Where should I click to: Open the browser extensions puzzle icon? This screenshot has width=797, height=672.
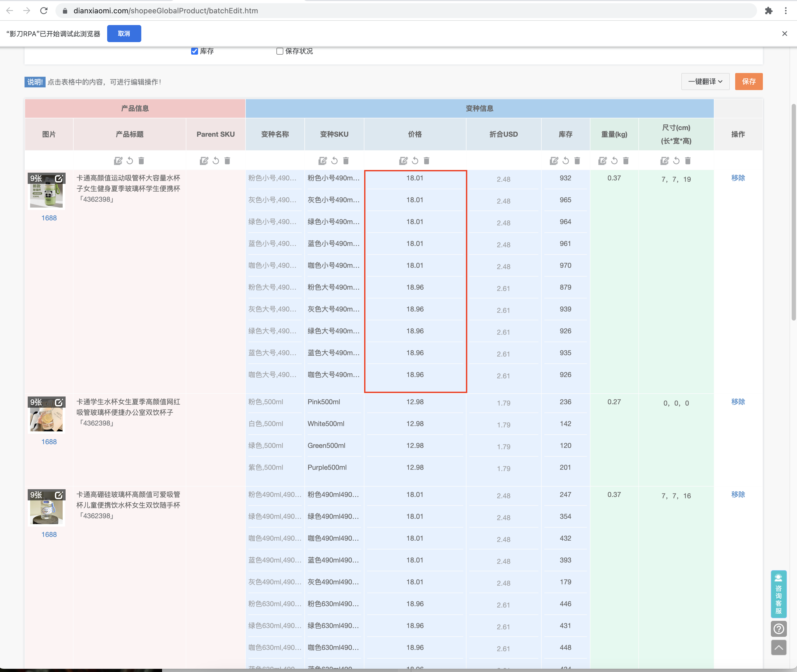tap(768, 11)
